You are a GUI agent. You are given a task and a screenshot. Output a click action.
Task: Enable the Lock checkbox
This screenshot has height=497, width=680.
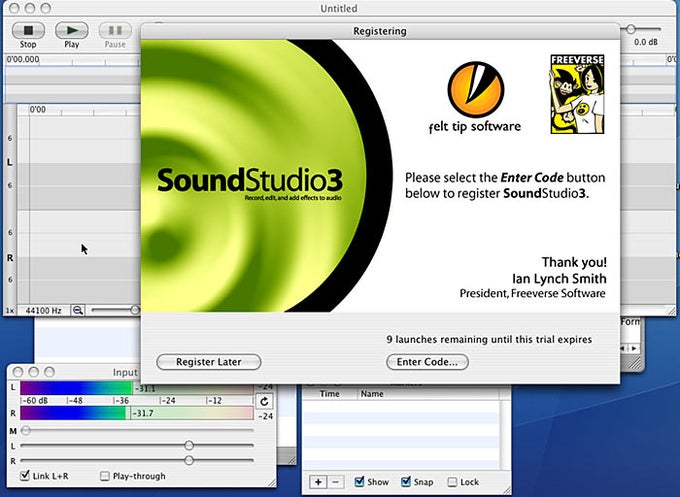click(x=452, y=482)
